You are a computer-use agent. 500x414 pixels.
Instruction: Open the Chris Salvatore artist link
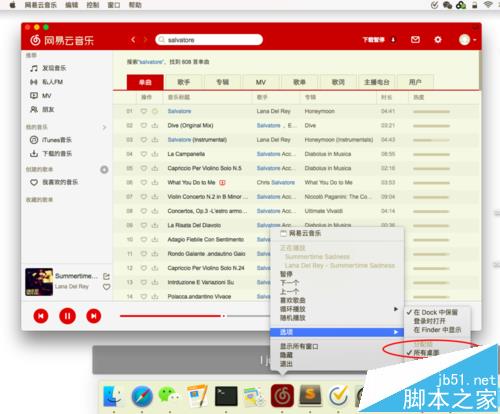[276, 182]
